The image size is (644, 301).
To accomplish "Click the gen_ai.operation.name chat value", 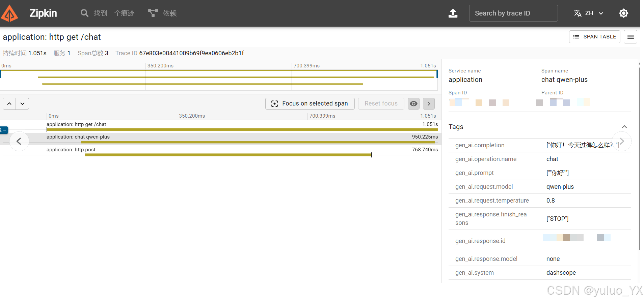I will (x=552, y=159).
